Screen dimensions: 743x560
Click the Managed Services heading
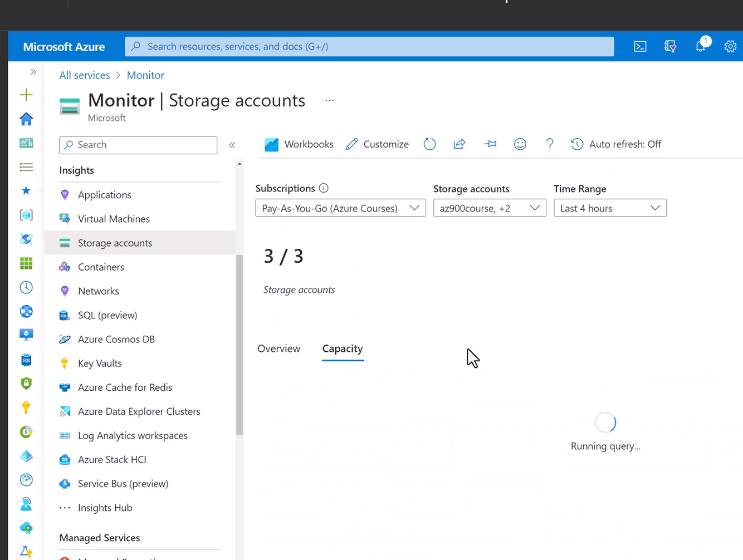[100, 538]
